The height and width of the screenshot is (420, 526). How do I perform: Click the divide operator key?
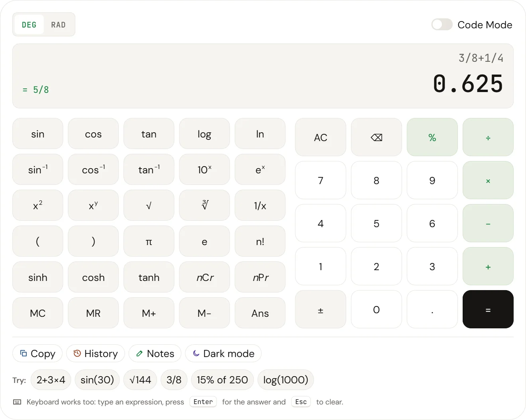(488, 137)
